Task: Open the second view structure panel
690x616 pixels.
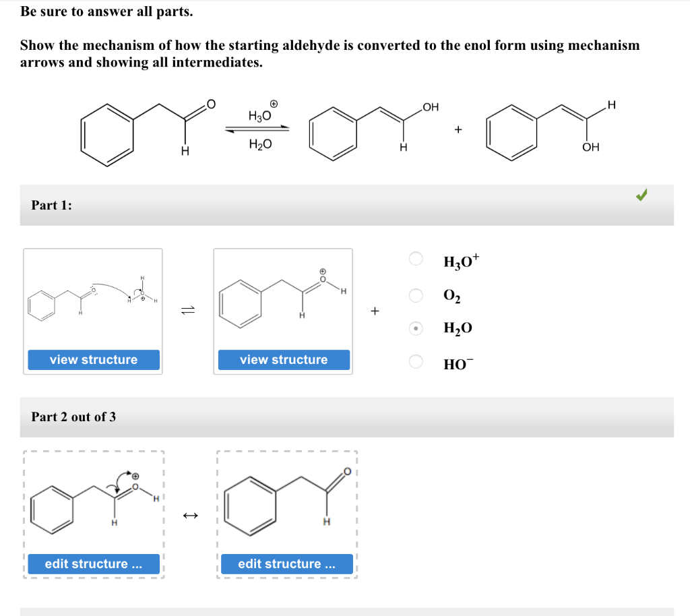Action: [x=283, y=359]
